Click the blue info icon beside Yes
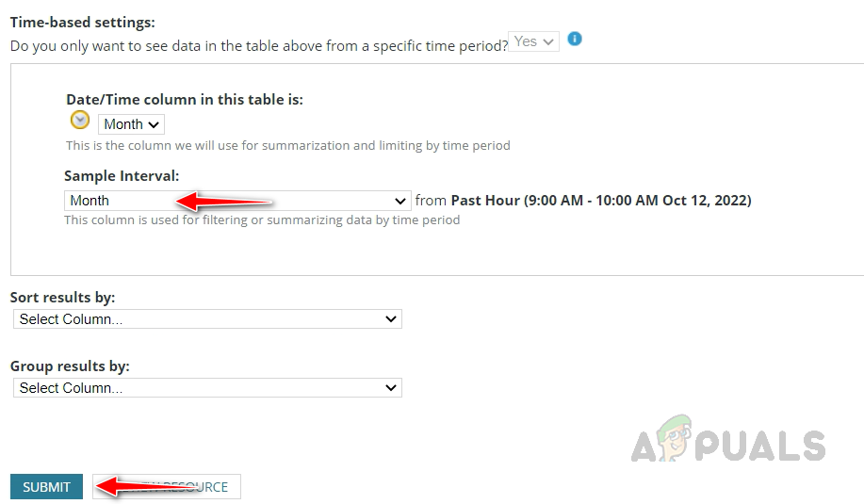 click(x=575, y=40)
